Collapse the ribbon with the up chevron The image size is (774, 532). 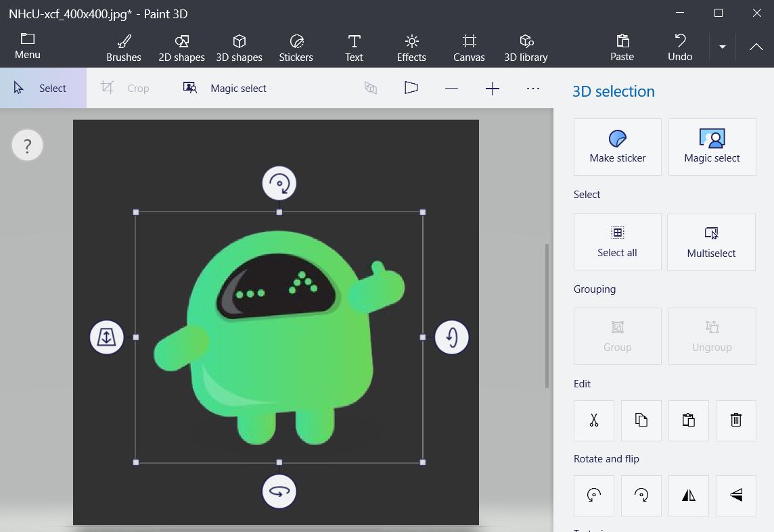click(x=756, y=47)
